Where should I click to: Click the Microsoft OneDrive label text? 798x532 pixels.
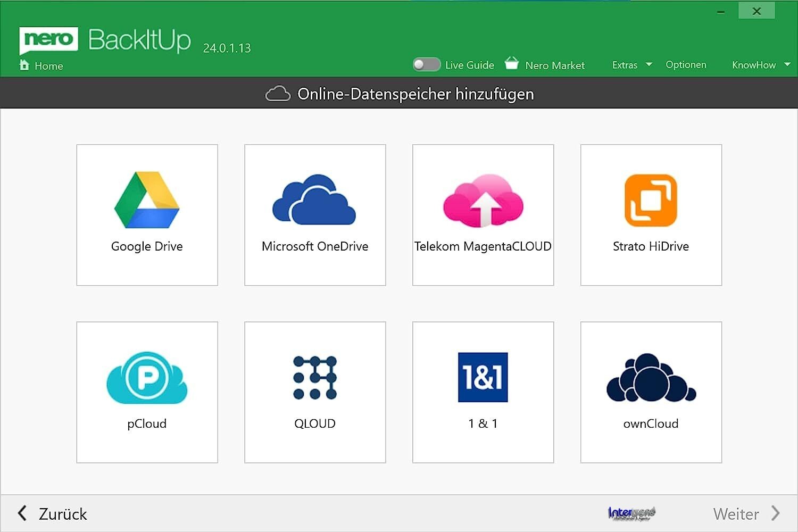[315, 246]
